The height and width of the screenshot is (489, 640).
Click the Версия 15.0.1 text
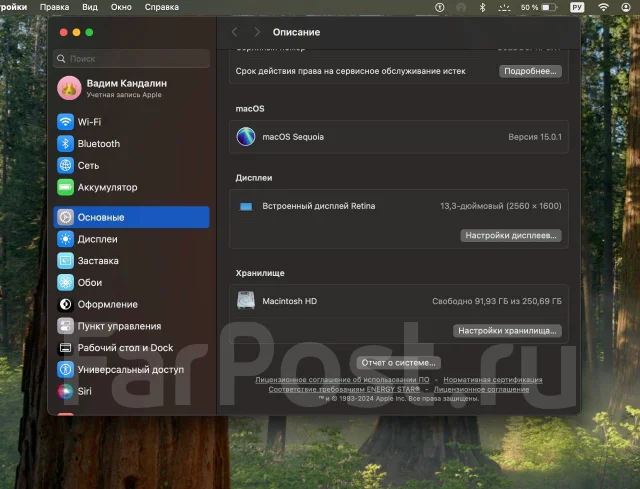[x=535, y=137]
